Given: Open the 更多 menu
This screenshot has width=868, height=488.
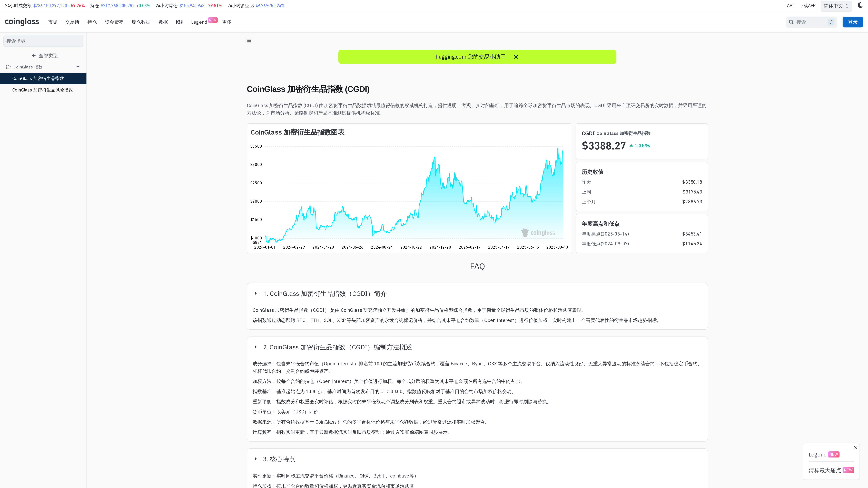Looking at the screenshot, I should click(x=227, y=22).
